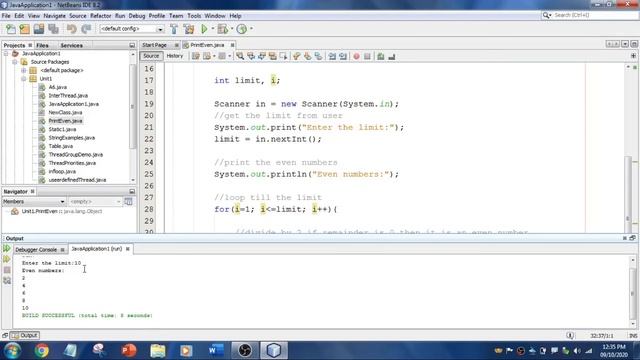Click the New File toolbar icon
The height and width of the screenshot is (360, 640).
coord(11,29)
